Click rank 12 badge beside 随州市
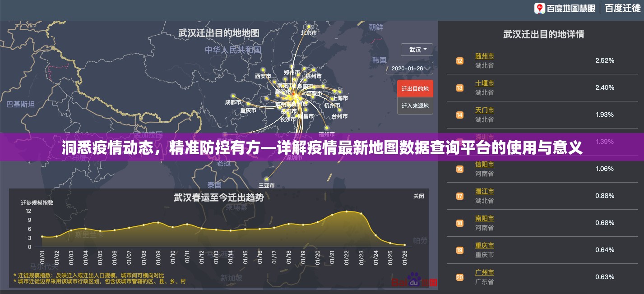Viewport: 644px width, 294px height. click(x=459, y=61)
